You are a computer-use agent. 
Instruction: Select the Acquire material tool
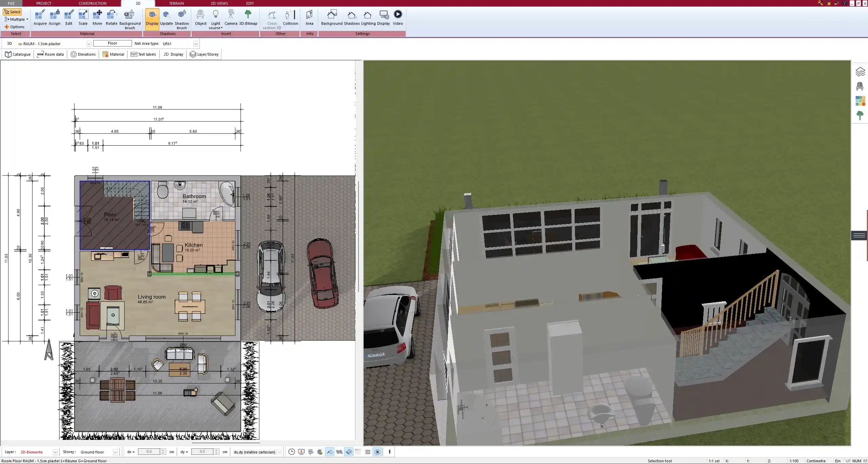click(40, 18)
